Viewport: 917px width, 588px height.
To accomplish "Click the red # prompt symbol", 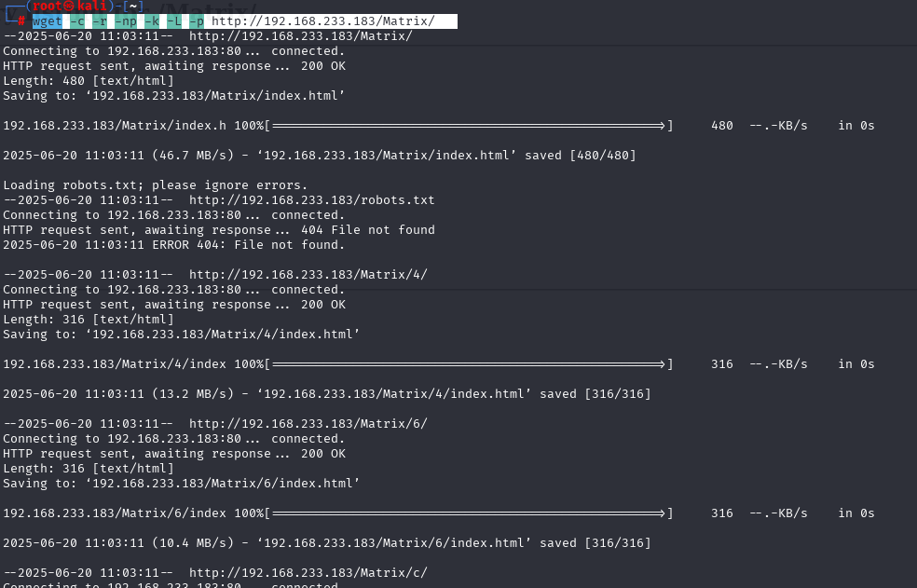I will 21,21.
